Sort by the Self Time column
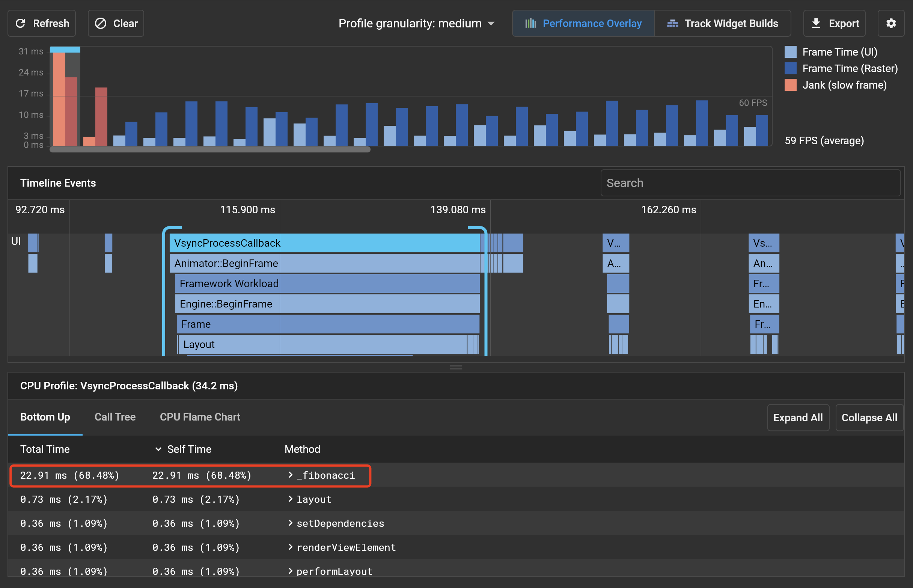Image resolution: width=913 pixels, height=588 pixels. tap(189, 449)
